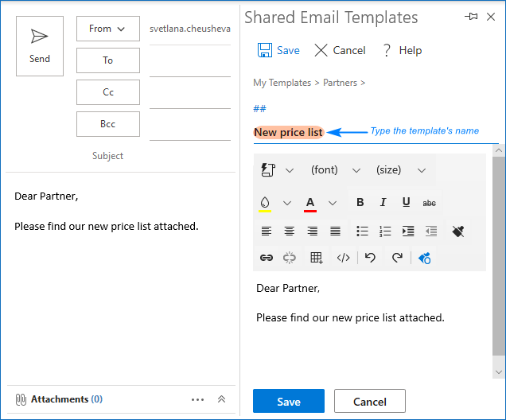
Task: Toggle italic formatting
Action: tap(383, 203)
